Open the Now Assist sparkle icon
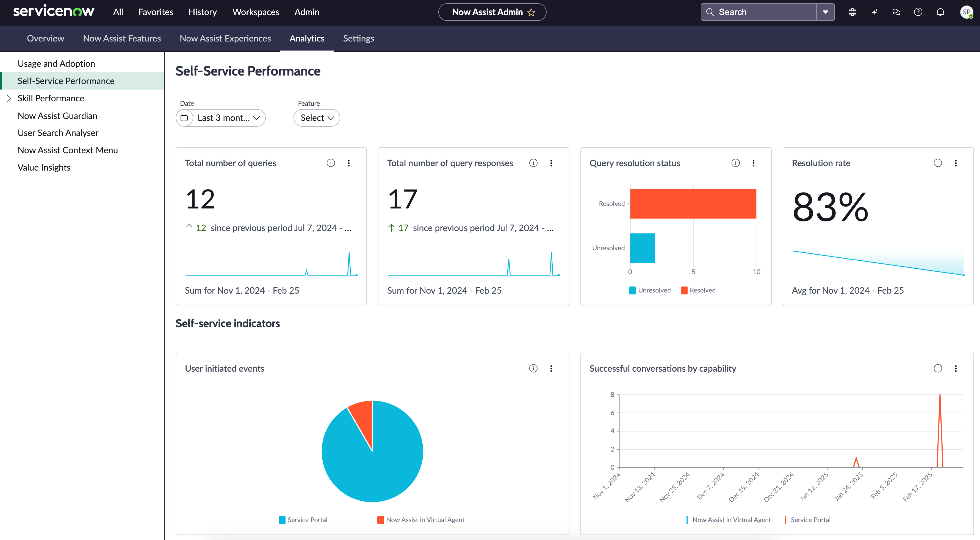 [x=874, y=12]
